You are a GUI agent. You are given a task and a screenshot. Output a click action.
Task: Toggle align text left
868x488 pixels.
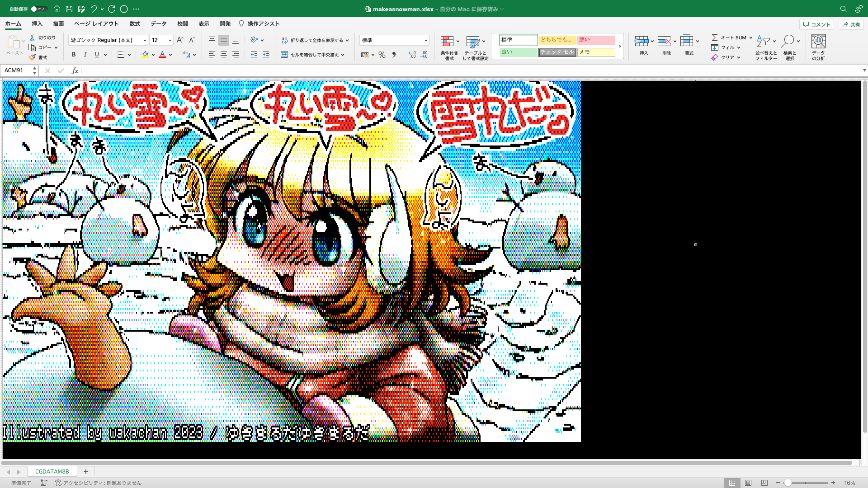[x=212, y=55]
